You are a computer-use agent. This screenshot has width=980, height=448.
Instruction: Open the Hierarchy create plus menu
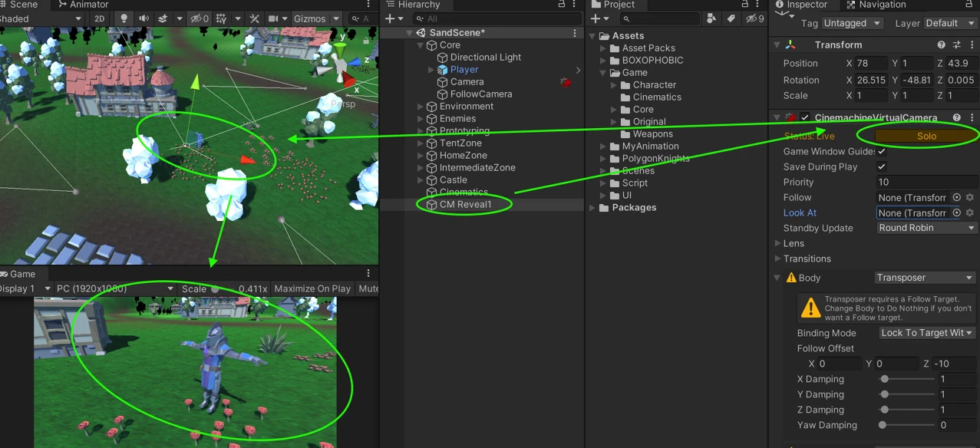(x=393, y=18)
